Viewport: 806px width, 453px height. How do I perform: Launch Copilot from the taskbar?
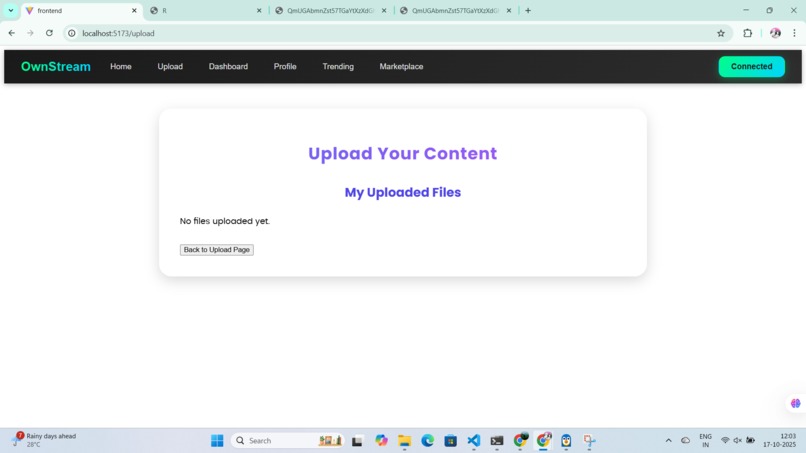381,441
